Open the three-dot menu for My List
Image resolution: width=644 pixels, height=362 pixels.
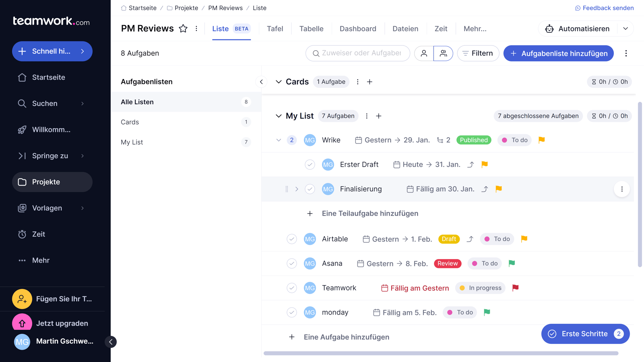[366, 116]
